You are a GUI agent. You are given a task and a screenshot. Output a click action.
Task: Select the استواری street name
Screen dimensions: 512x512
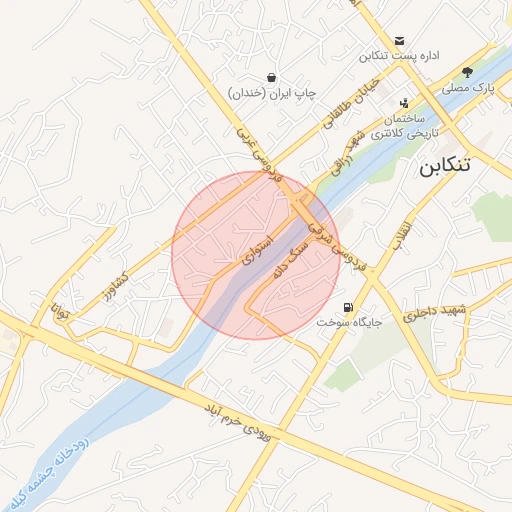tap(258, 251)
